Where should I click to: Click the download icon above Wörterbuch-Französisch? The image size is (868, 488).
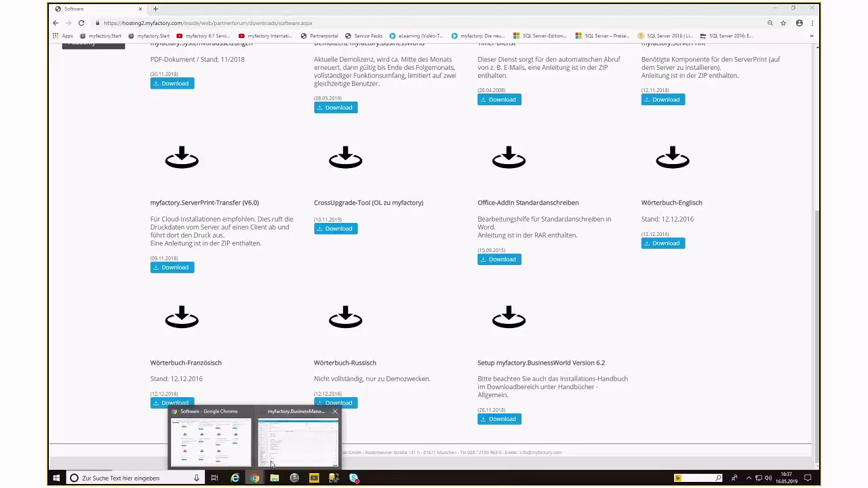[182, 317]
